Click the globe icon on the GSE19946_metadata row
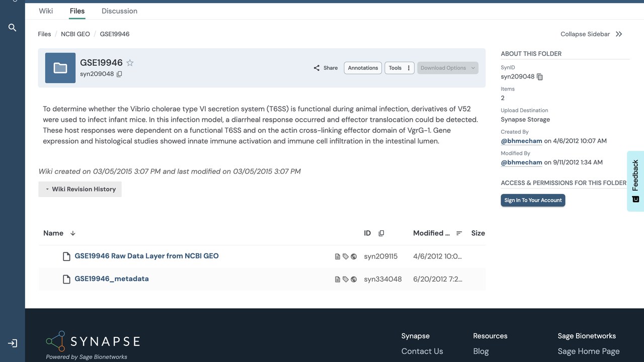Screen dimensions: 644x362 coord(354,280)
